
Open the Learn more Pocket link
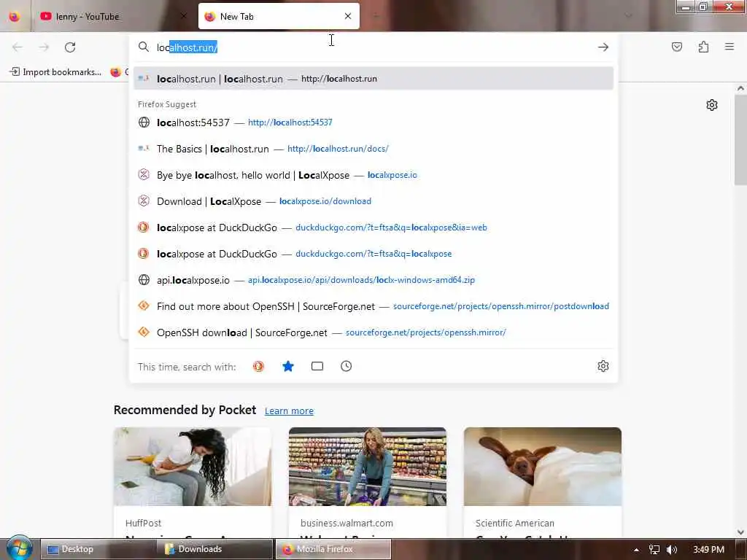tap(289, 411)
